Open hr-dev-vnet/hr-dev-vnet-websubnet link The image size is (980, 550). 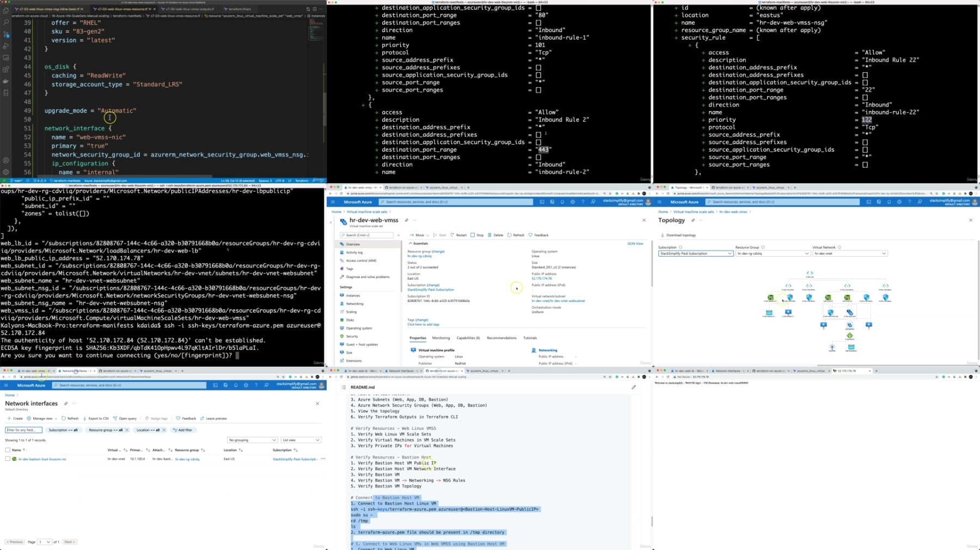click(558, 301)
